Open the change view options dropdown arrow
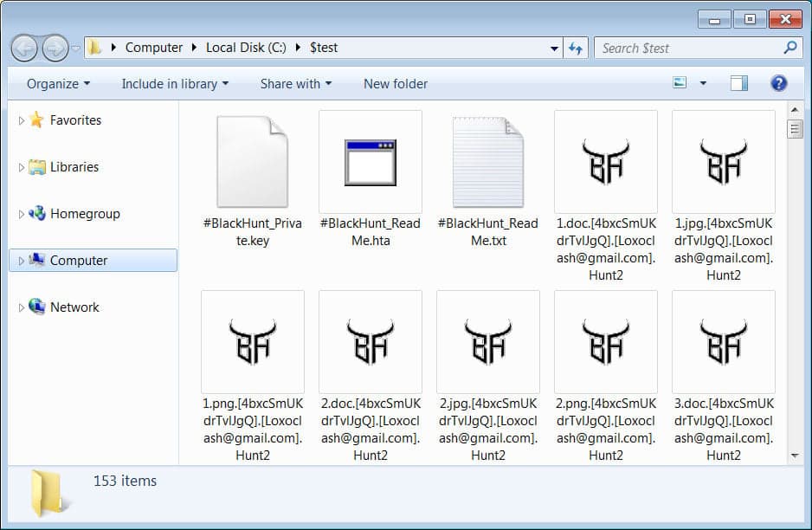This screenshot has height=530, width=812. click(703, 83)
